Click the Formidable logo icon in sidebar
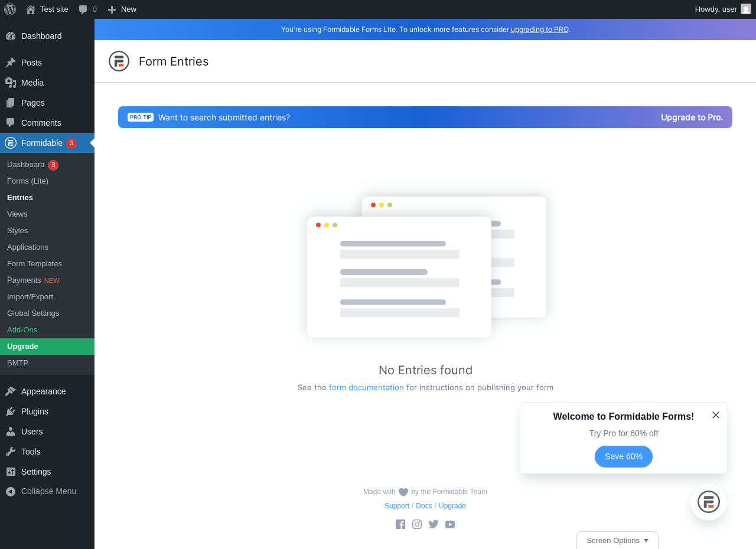 click(x=11, y=143)
